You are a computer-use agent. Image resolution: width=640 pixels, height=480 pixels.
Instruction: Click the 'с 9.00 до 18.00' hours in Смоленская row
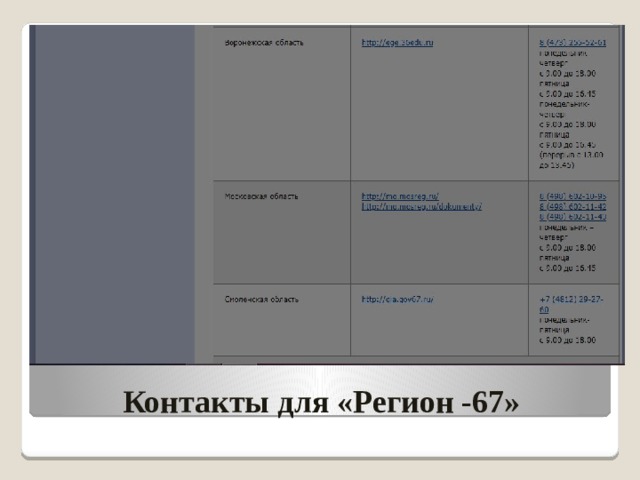point(567,340)
